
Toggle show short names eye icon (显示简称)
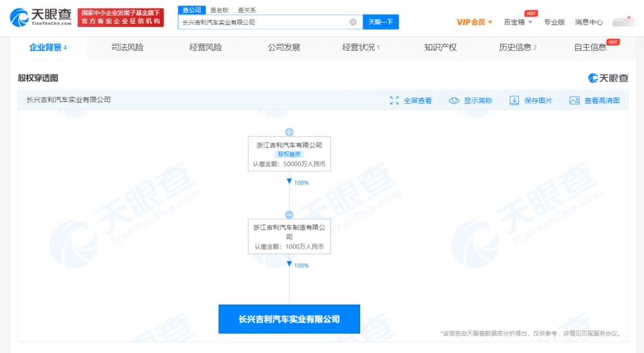coord(454,100)
